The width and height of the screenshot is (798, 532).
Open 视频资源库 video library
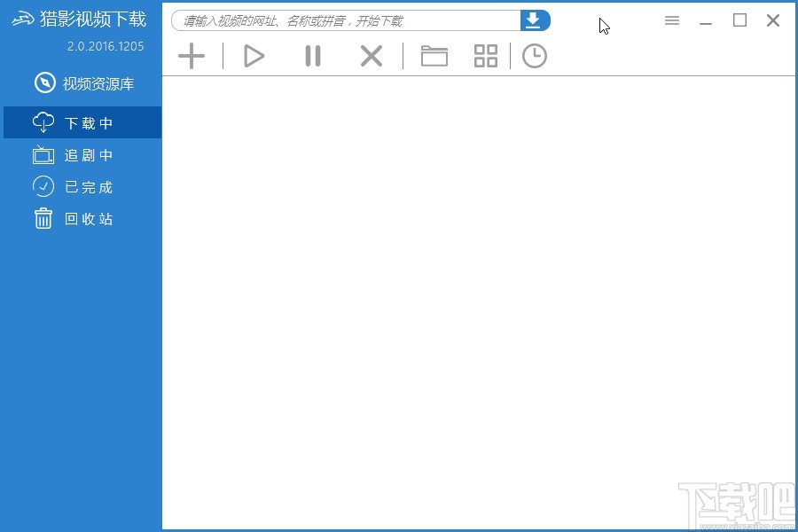[x=84, y=83]
